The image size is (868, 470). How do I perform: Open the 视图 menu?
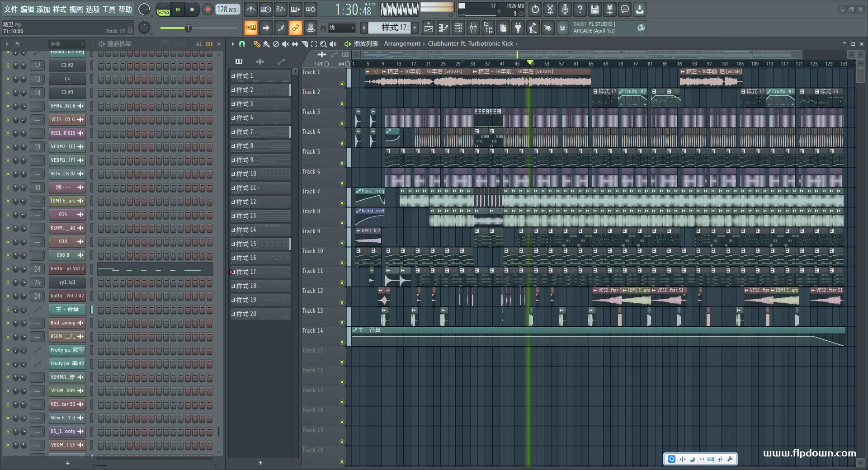(76, 9)
